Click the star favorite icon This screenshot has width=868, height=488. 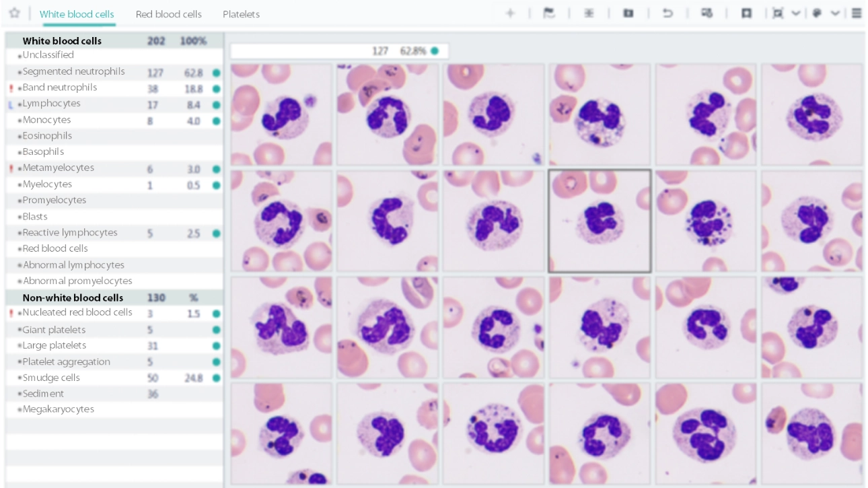14,13
